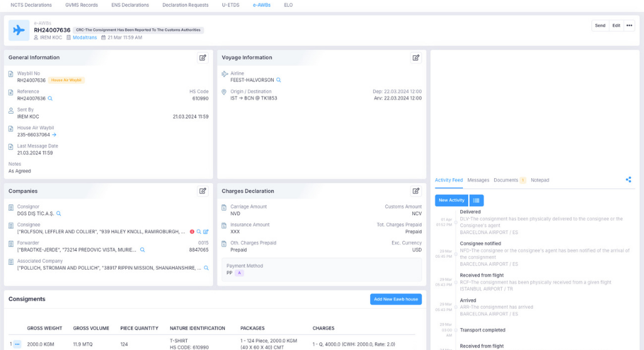Screen dimensions: 644x350
Task: Switch to Notepad tab
Action: coord(539,180)
